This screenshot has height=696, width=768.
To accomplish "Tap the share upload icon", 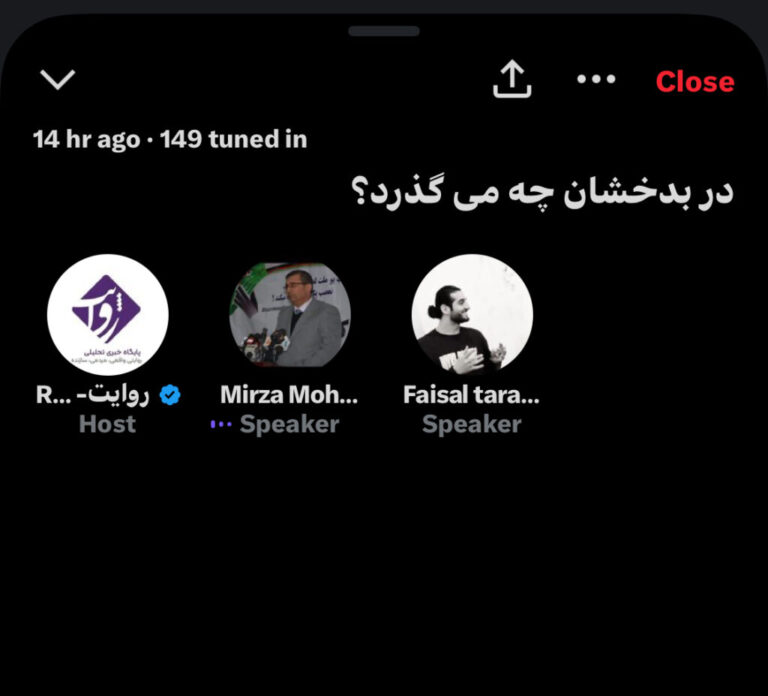I will coord(512,79).
